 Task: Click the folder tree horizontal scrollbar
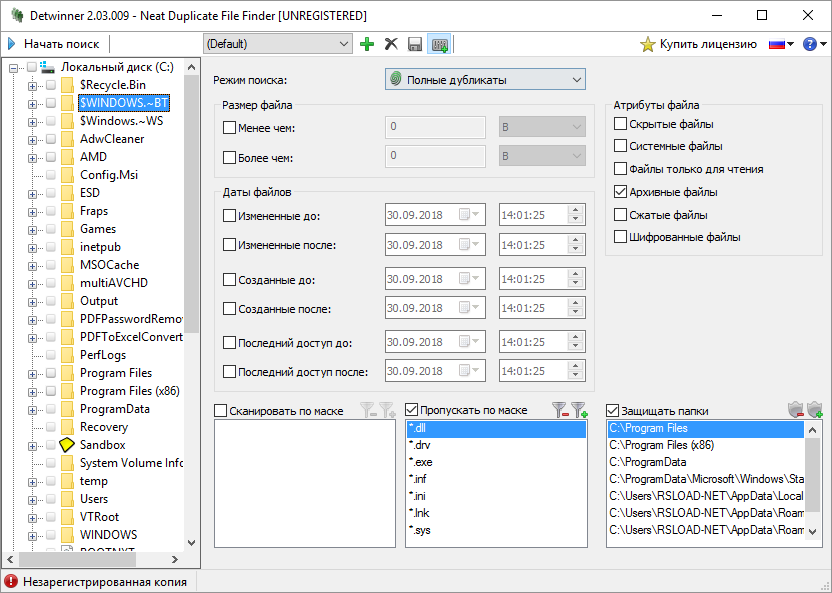click(x=77, y=559)
